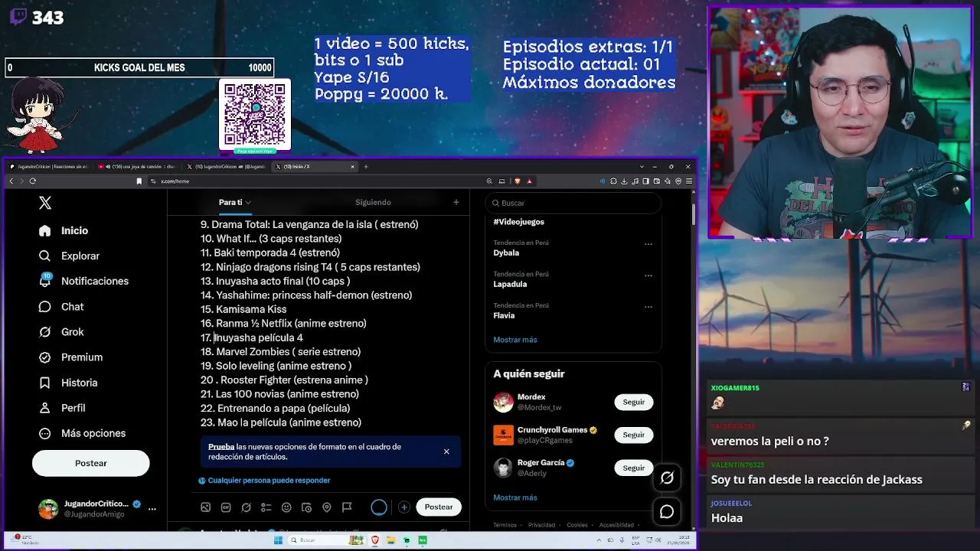Open the #Videojuegos trend
The width and height of the screenshot is (980, 551).
tap(518, 222)
